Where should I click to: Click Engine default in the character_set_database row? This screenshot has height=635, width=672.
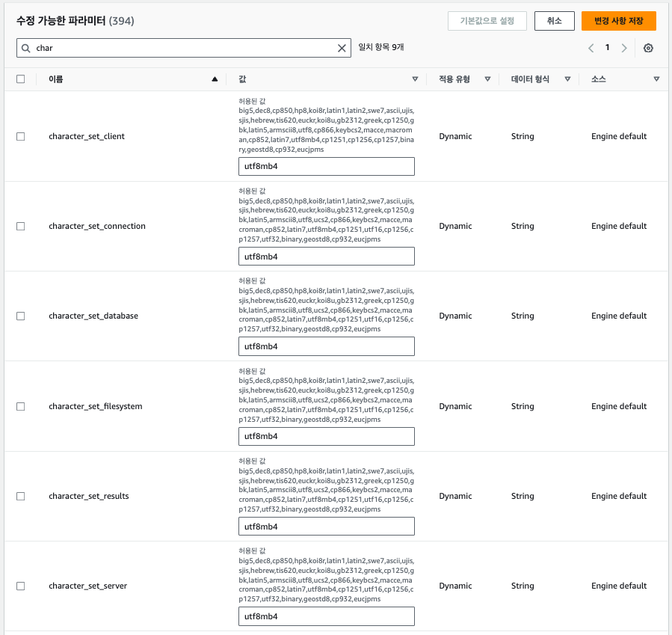coord(619,316)
